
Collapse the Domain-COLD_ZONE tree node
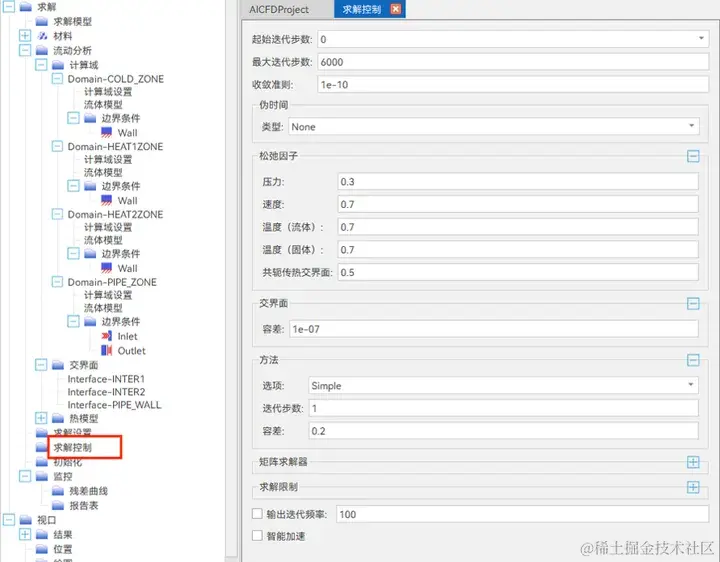57,79
